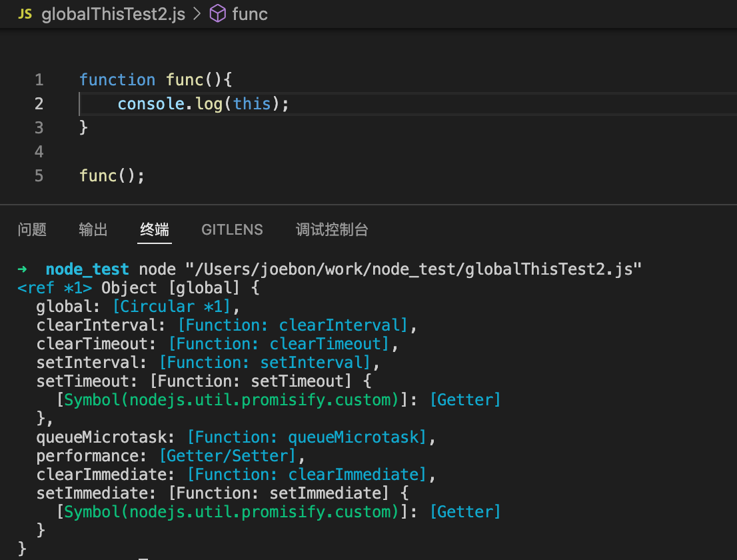Image resolution: width=737 pixels, height=560 pixels.
Task: Click '[Function: queueMicrotask]' output value
Action: (307, 437)
